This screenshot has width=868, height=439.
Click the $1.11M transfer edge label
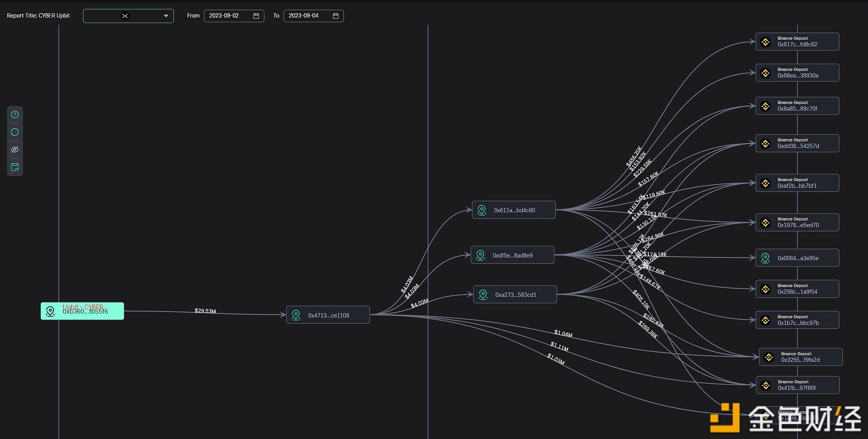click(560, 346)
